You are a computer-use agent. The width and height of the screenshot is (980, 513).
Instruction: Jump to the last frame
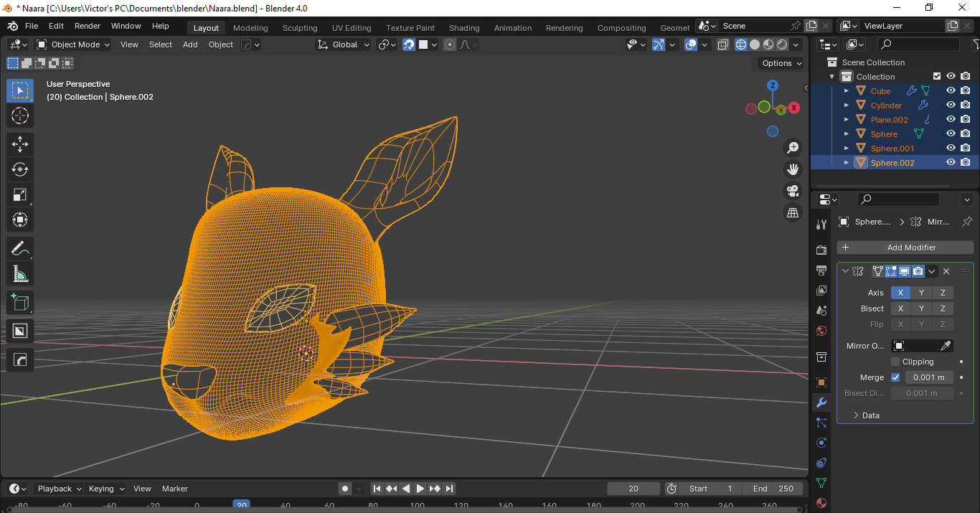(x=449, y=489)
